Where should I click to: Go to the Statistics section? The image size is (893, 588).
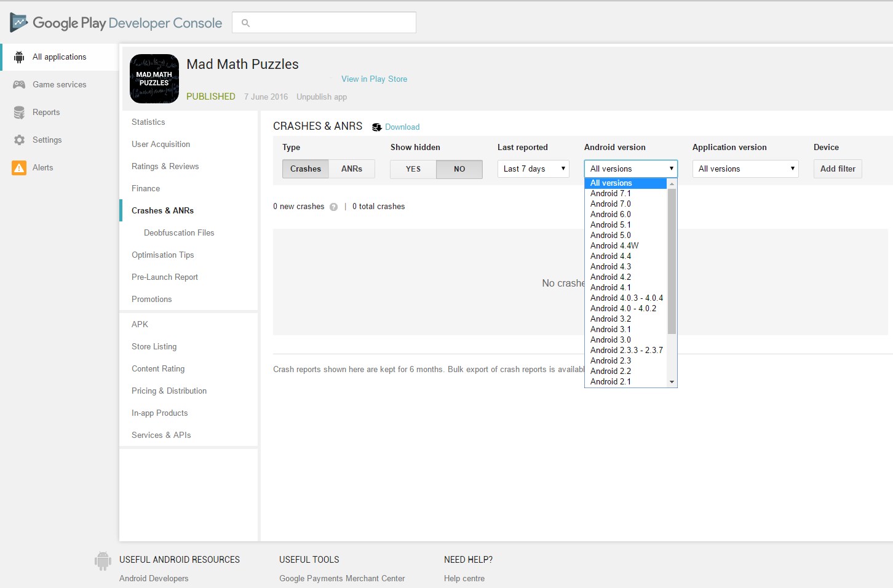coord(148,122)
